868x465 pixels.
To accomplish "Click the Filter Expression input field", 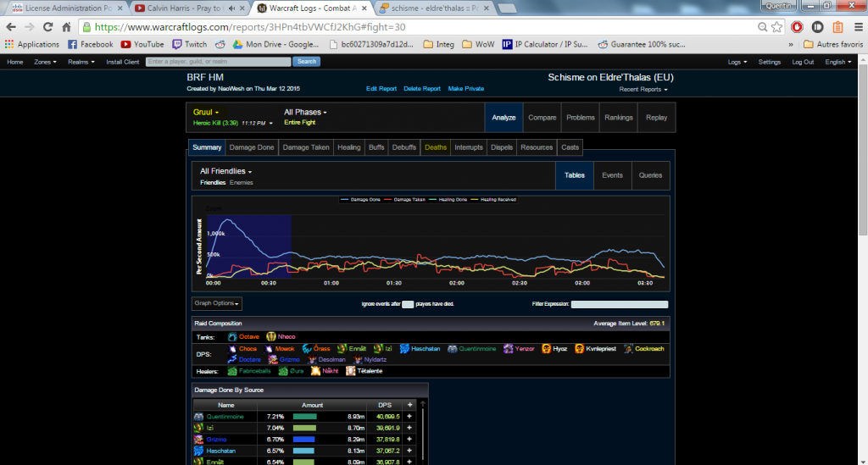I will [620, 304].
